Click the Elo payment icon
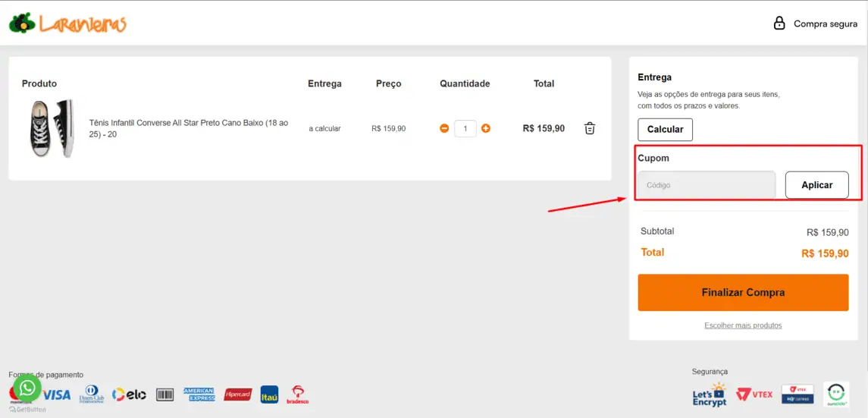Image resolution: width=868 pixels, height=418 pixels. (x=129, y=394)
